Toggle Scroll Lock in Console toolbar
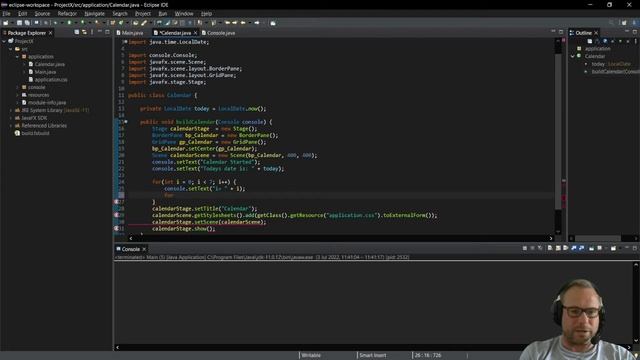 (558, 248)
